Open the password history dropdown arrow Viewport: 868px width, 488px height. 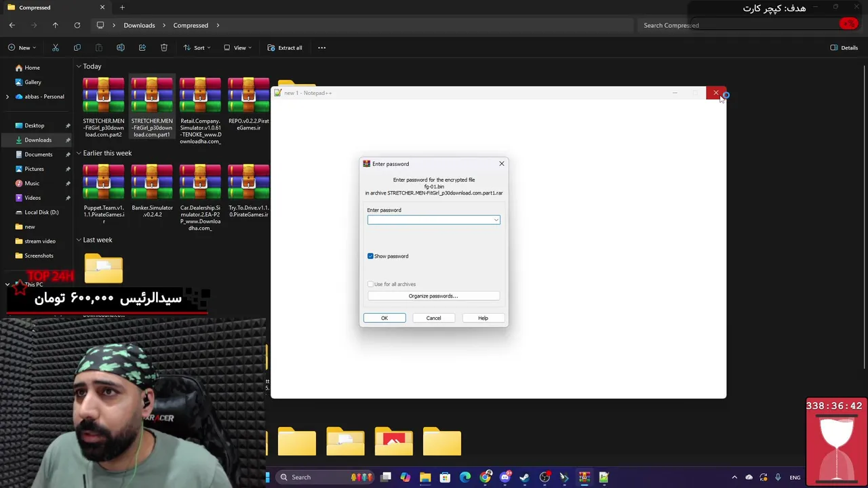point(496,220)
